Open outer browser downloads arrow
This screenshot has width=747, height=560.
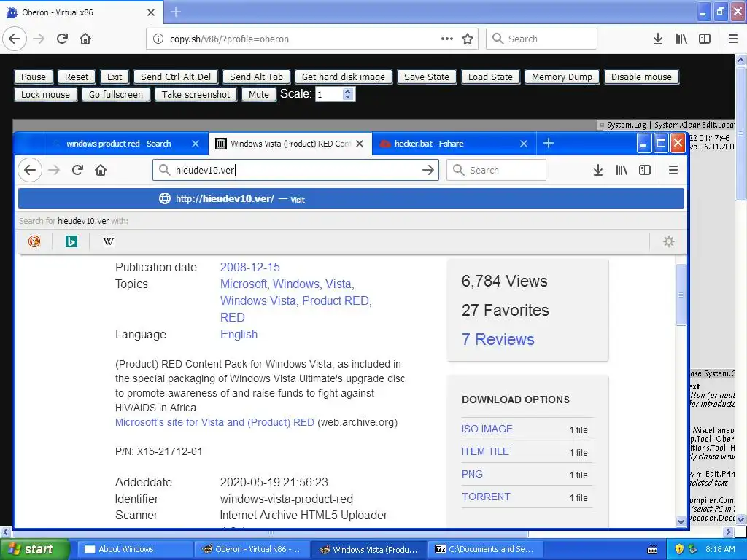point(658,39)
